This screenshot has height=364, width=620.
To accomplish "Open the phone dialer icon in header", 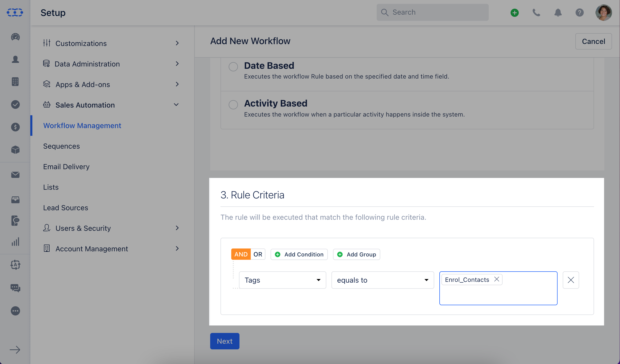I will click(536, 13).
